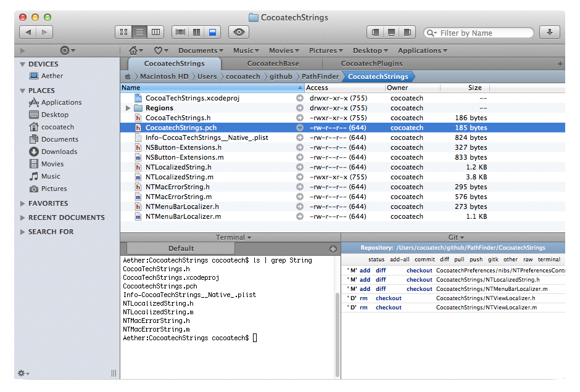
Task: Navigate back with the left arrow button
Action: (28, 32)
